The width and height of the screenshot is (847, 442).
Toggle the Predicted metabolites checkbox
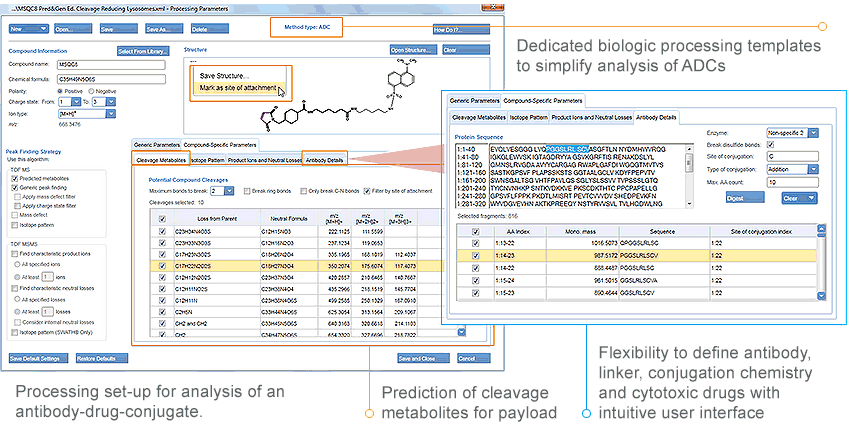click(13, 177)
